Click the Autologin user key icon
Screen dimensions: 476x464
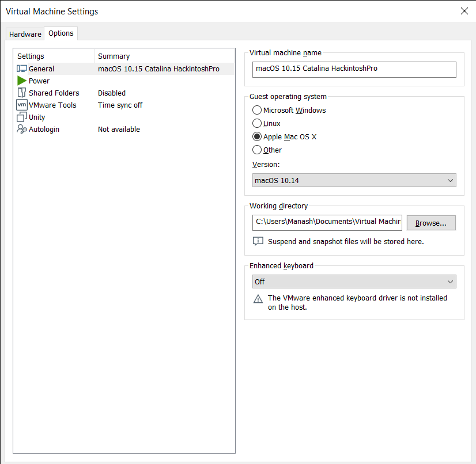coord(21,129)
